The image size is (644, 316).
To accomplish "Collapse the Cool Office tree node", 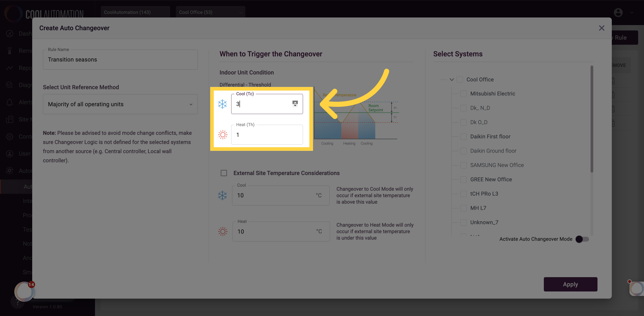I will 451,79.
